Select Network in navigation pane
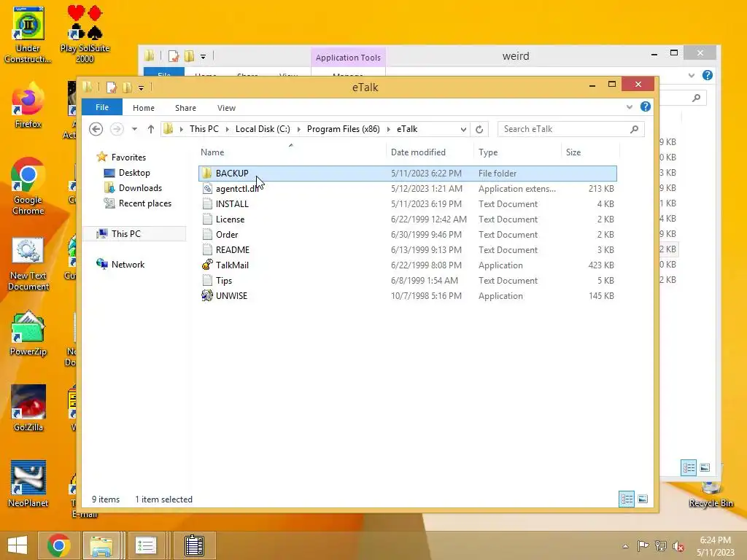 128,264
